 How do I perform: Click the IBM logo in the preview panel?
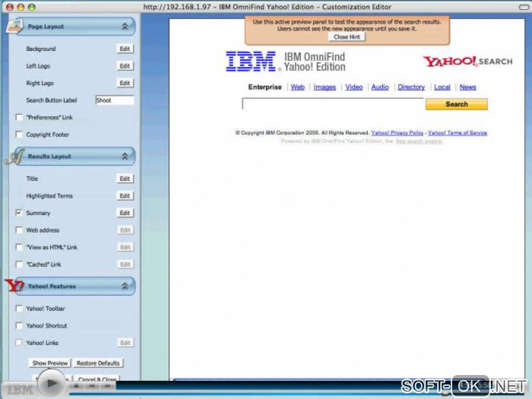(x=251, y=62)
